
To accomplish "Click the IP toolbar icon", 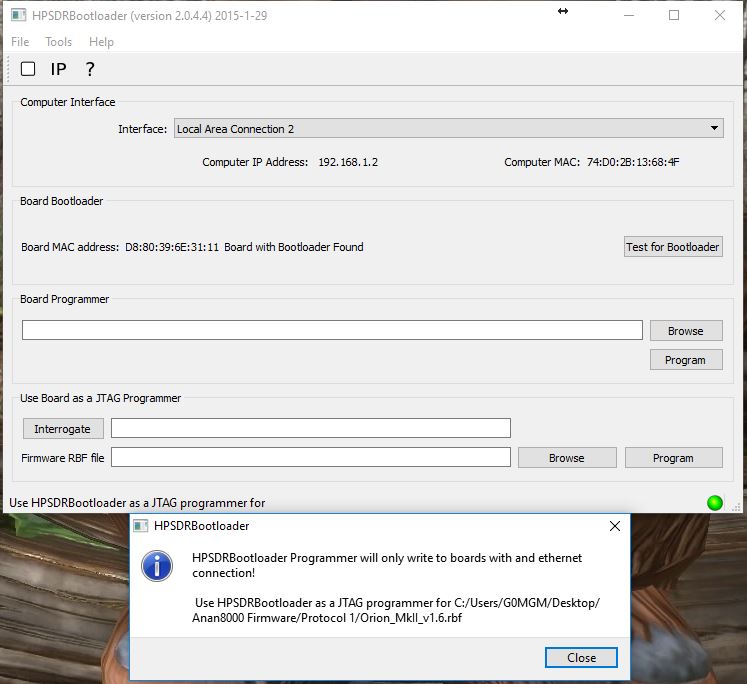I will (x=59, y=70).
